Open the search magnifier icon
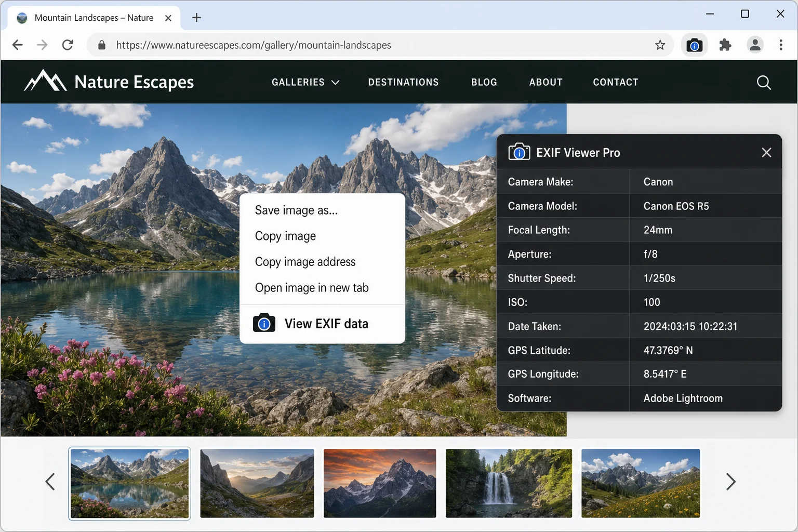The width and height of the screenshot is (798, 532). click(x=763, y=82)
